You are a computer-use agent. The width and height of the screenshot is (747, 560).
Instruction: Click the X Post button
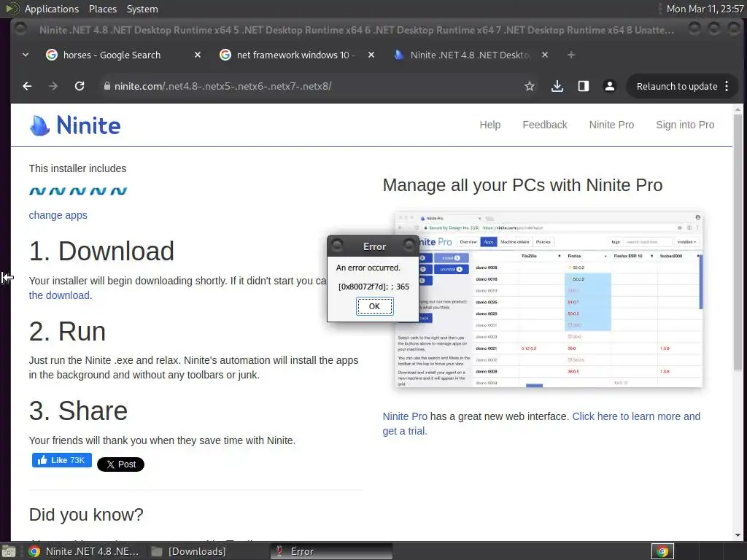(x=120, y=464)
